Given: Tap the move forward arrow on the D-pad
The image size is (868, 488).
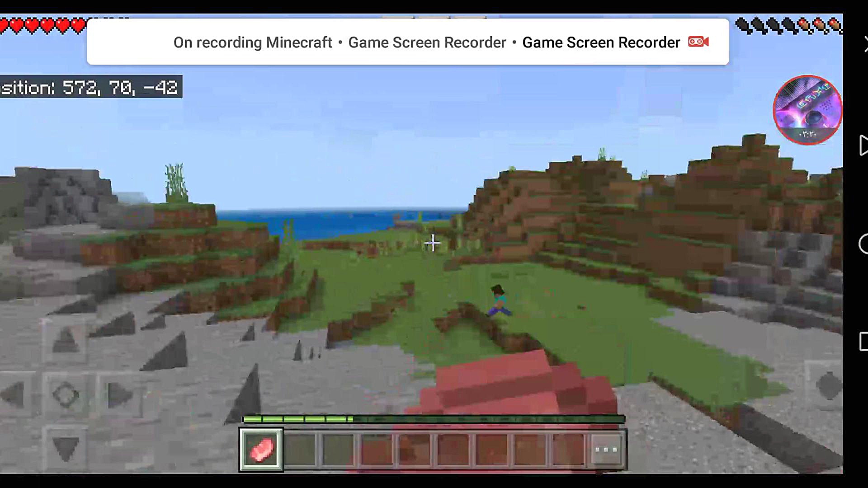Looking at the screenshot, I should pos(66,341).
